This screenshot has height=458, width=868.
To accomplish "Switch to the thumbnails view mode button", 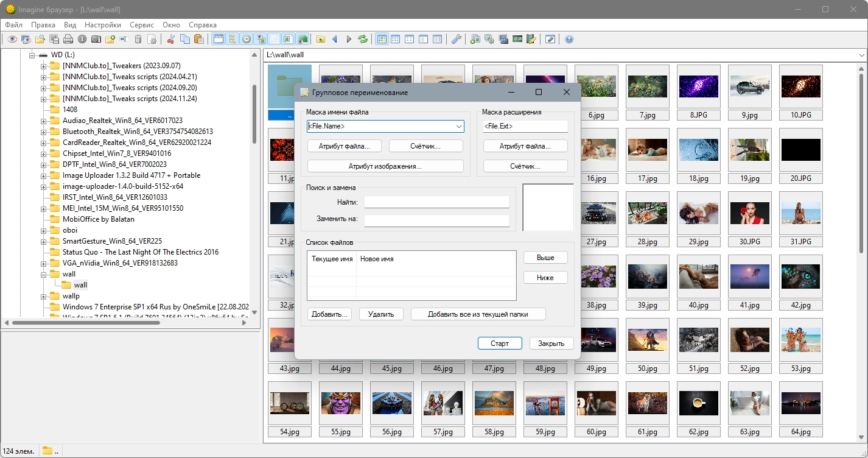I will pos(382,39).
